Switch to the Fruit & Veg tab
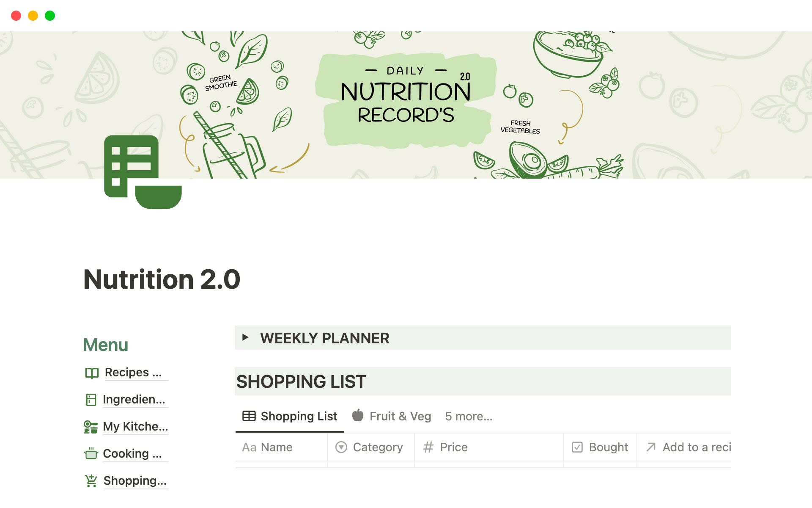Viewport: 812px width, 508px height. pos(400,417)
